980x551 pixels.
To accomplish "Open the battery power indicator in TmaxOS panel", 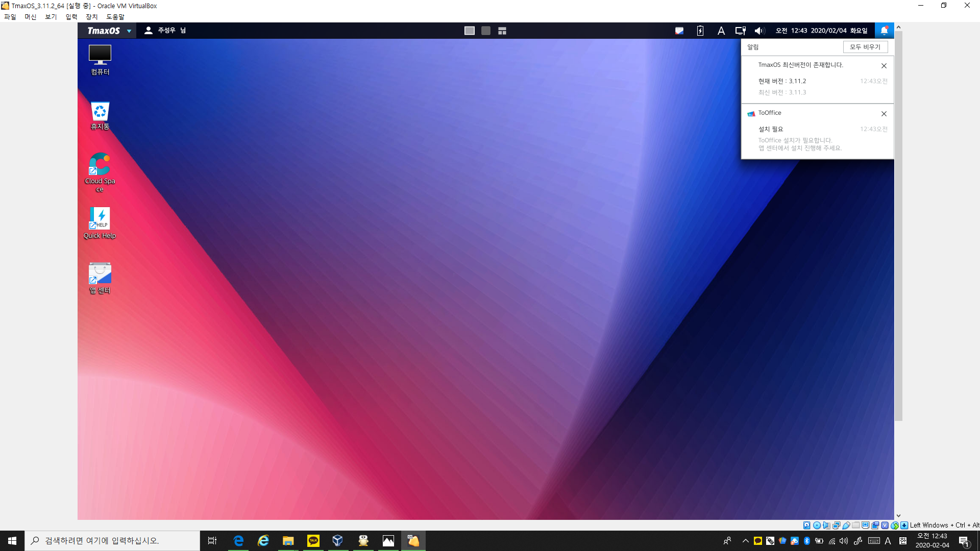I will (700, 31).
